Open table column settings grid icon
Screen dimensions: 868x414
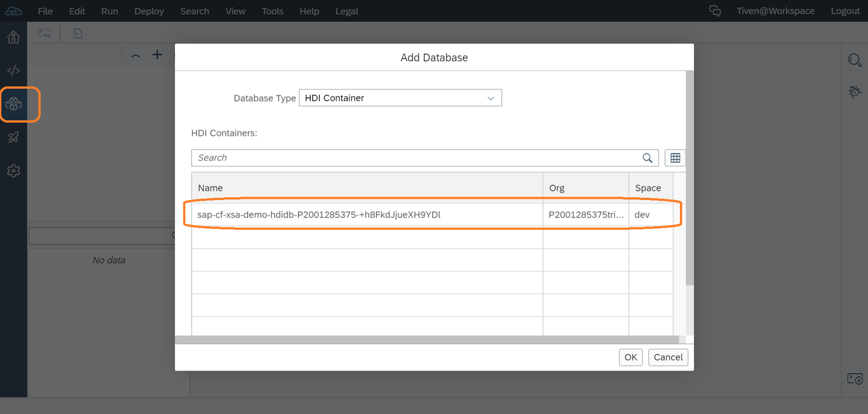675,158
